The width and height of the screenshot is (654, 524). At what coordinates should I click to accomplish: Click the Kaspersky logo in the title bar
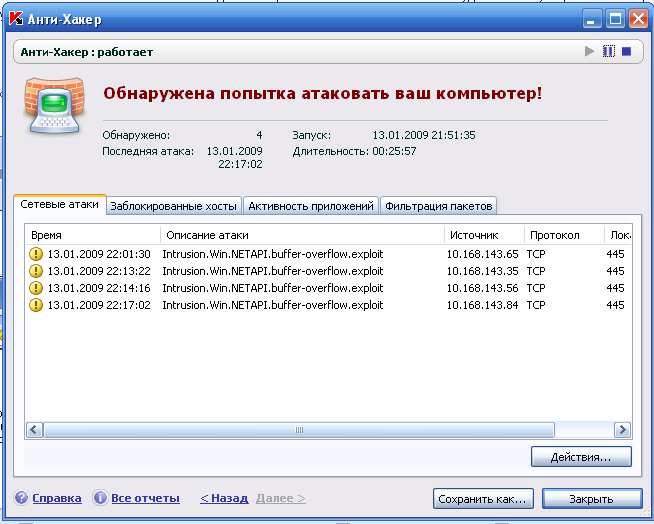tap(16, 19)
